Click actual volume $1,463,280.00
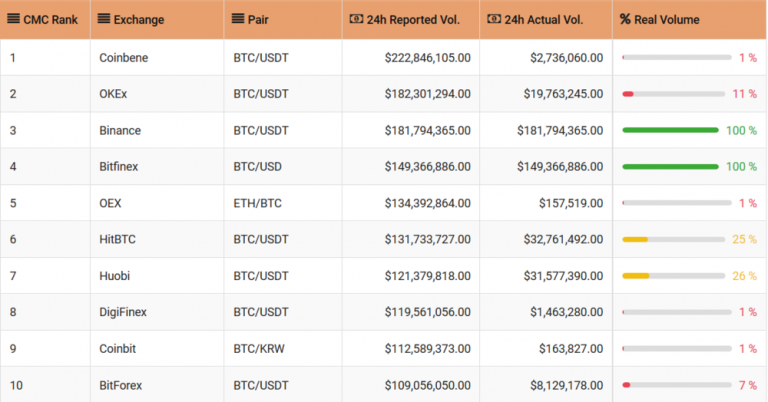768x402 pixels. tap(567, 312)
